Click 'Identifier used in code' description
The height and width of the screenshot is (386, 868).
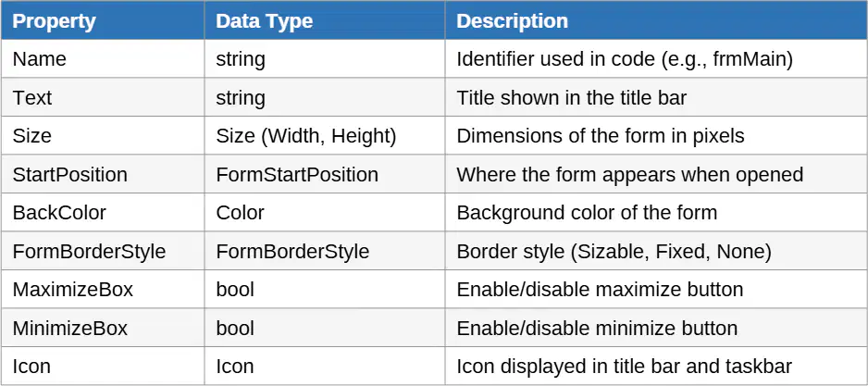pyautogui.click(x=555, y=59)
